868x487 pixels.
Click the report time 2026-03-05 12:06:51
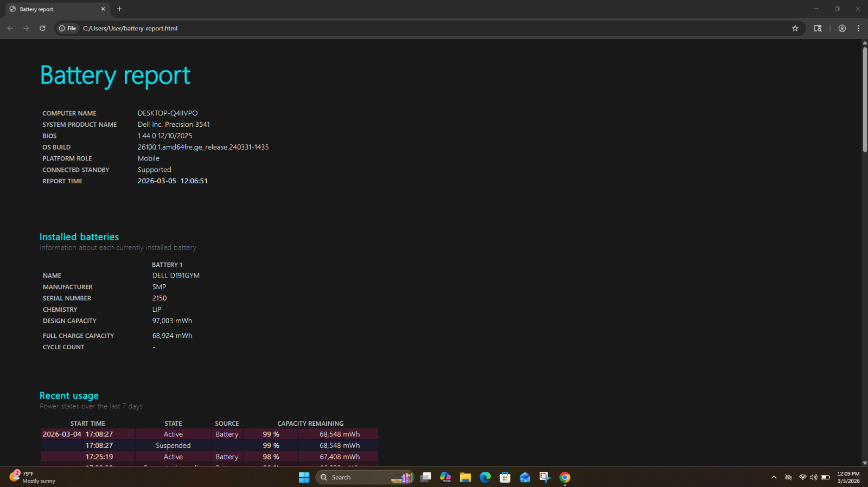(173, 181)
